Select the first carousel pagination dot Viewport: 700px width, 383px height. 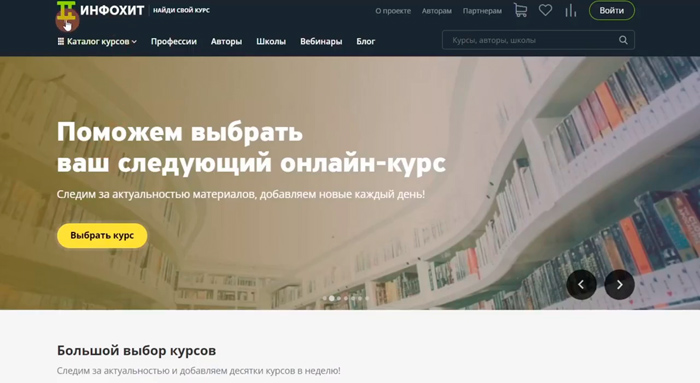325,298
